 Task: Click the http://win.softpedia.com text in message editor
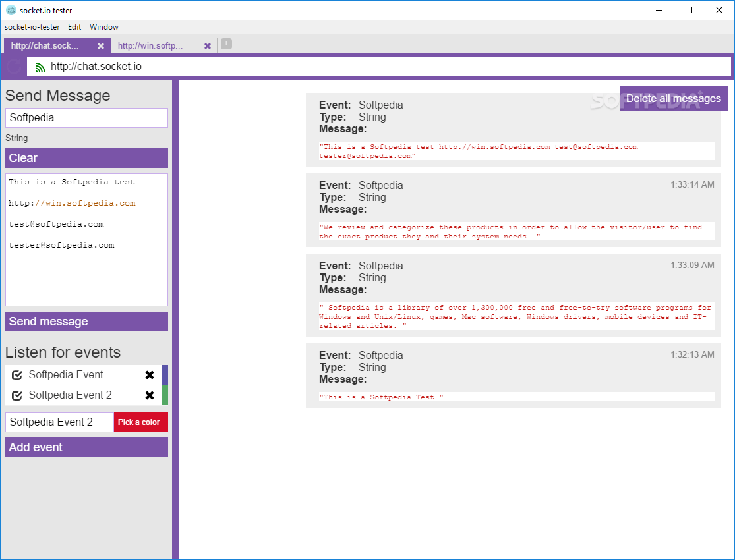pos(73,204)
